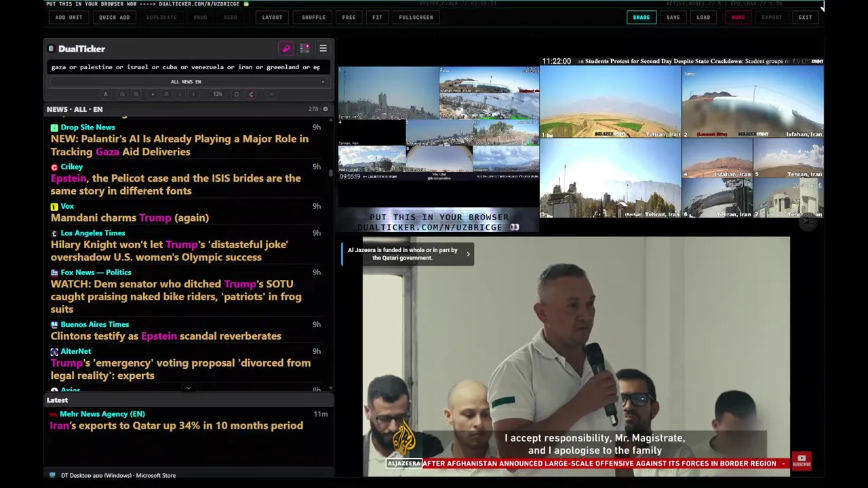Open Iran's exports to Qatar headline
Image resolution: width=868 pixels, height=488 pixels.
click(176, 426)
